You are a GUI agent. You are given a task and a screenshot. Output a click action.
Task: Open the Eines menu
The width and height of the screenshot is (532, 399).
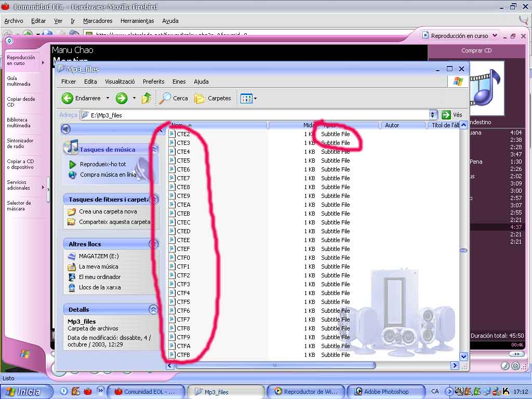click(x=179, y=82)
